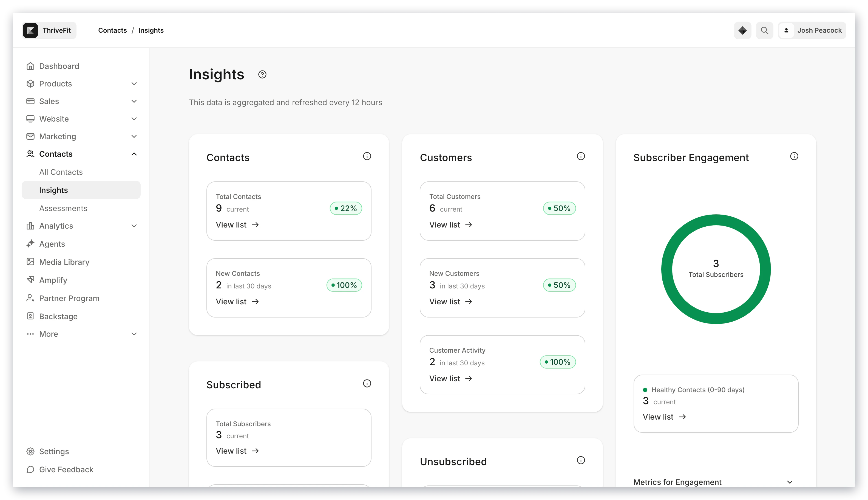Open All Contacts in sidebar
Screen dimensions: 868x500
pos(61,172)
